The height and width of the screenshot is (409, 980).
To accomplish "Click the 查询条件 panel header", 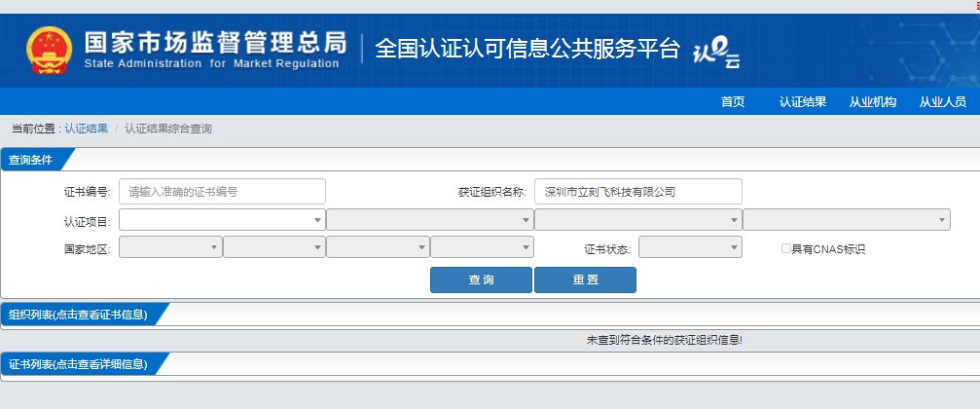I will pos(30,160).
